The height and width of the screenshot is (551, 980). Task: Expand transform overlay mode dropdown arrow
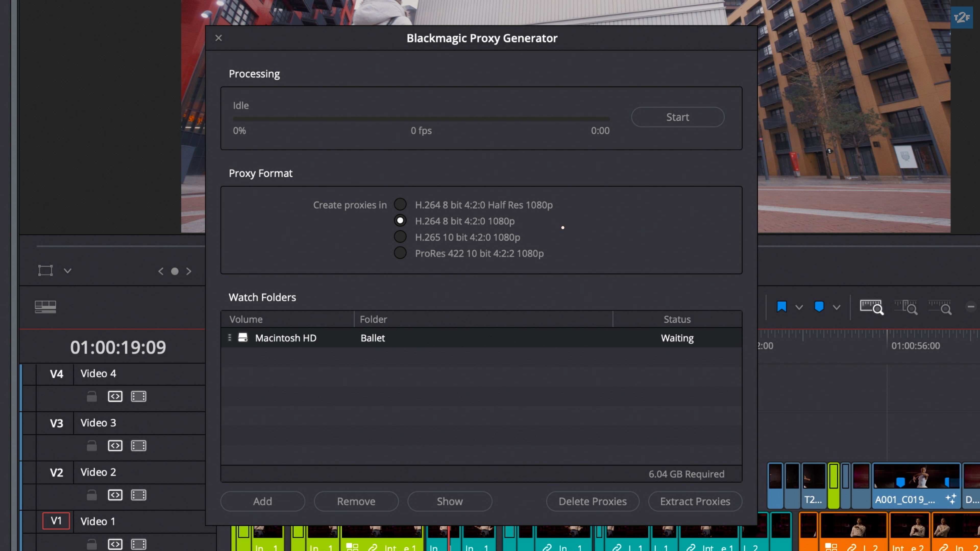pyautogui.click(x=68, y=271)
